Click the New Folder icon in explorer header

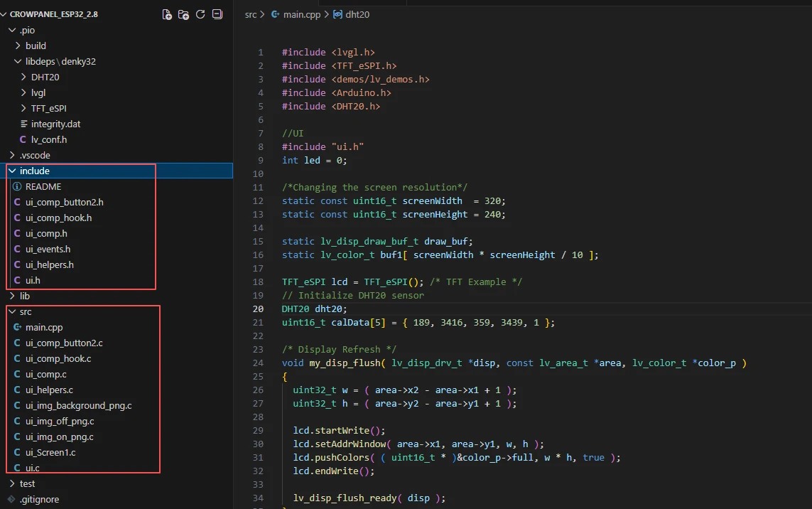pyautogui.click(x=184, y=14)
